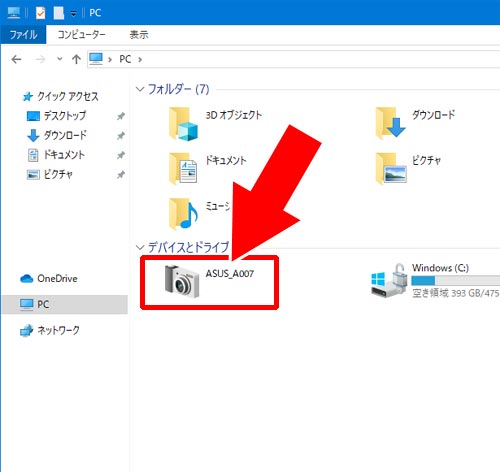Switch to the コンピューター ribbon tab
The height and width of the screenshot is (472, 500).
(81, 34)
